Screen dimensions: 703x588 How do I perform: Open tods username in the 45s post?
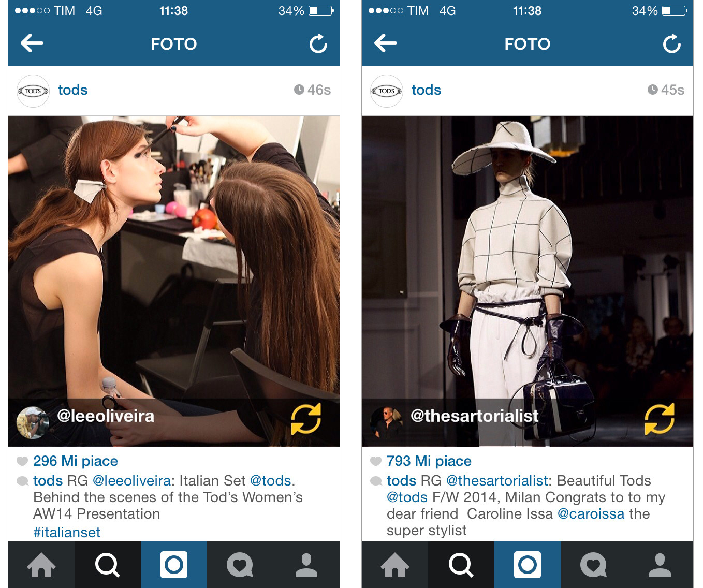[426, 90]
